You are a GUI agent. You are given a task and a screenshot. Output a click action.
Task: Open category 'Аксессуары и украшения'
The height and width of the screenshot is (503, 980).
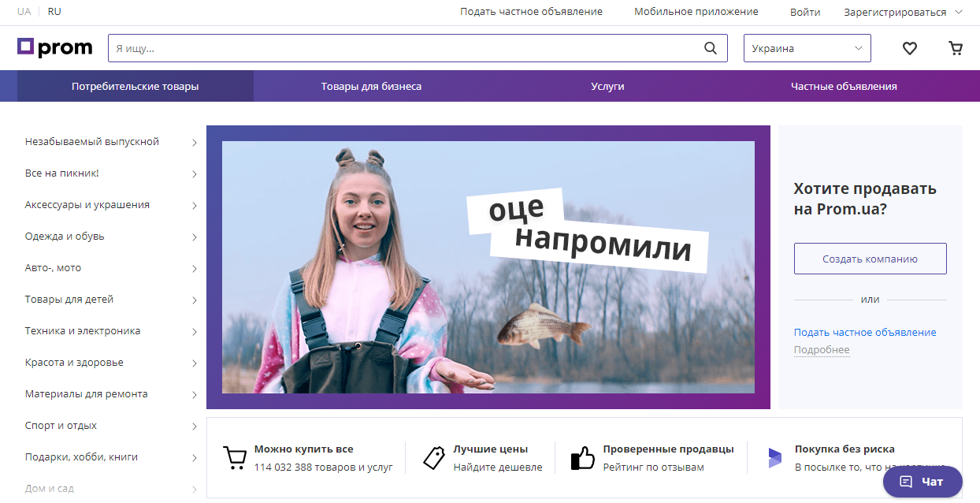(x=87, y=205)
